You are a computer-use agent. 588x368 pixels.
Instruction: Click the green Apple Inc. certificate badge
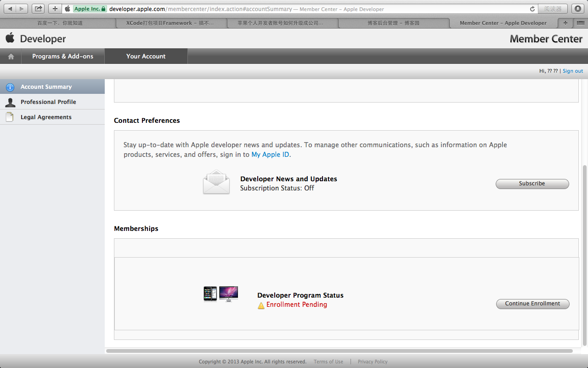(90, 9)
